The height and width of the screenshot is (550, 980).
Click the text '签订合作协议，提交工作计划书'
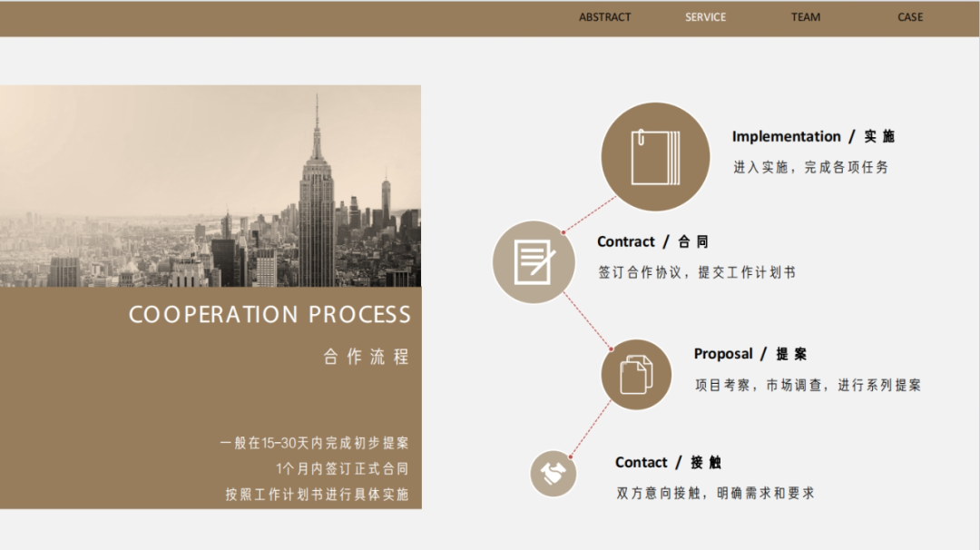click(x=697, y=272)
